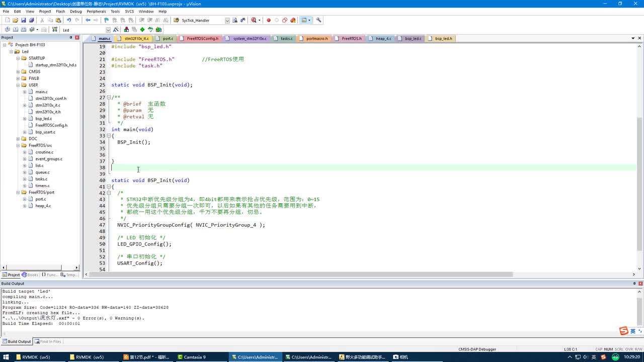Click the New file icon
Image resolution: width=644 pixels, height=362 pixels.
(7, 20)
